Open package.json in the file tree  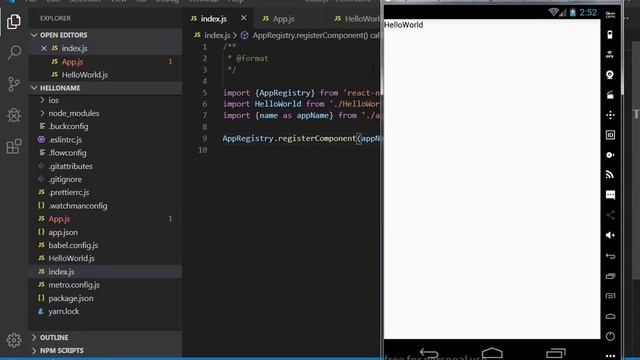point(106,298)
